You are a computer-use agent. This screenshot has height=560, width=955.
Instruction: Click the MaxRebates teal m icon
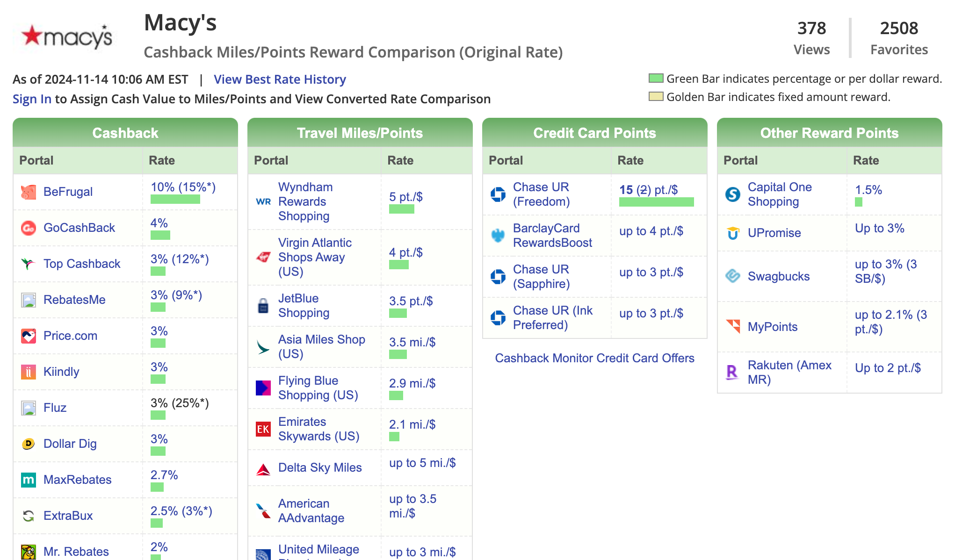click(x=29, y=480)
